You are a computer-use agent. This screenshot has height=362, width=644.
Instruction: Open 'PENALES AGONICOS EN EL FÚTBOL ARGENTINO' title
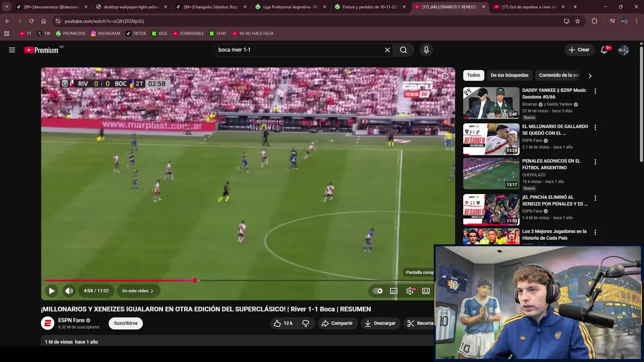[x=551, y=164]
